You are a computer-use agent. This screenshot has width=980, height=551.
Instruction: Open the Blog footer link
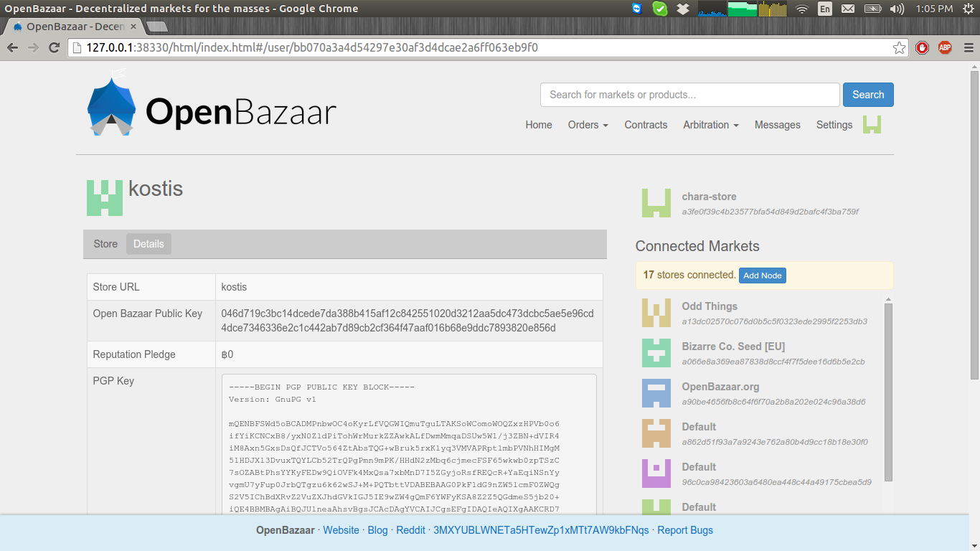point(377,530)
